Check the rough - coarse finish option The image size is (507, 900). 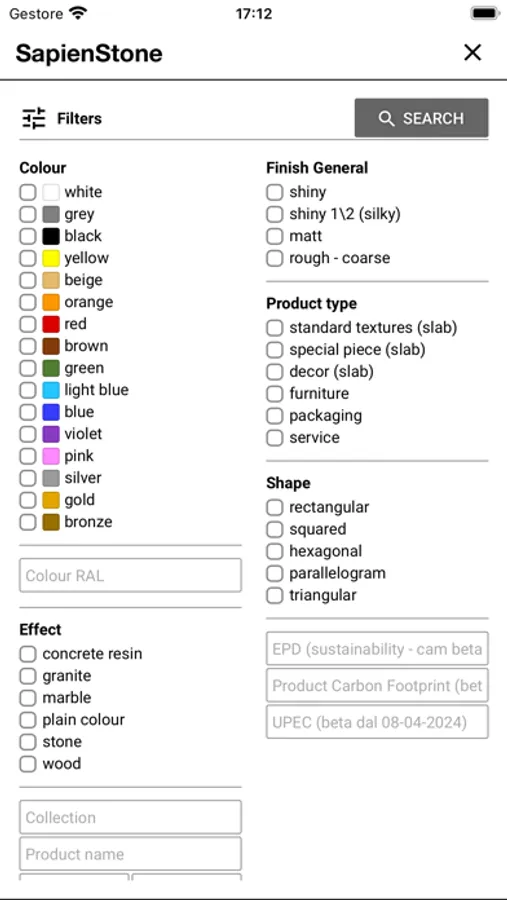pyautogui.click(x=274, y=258)
